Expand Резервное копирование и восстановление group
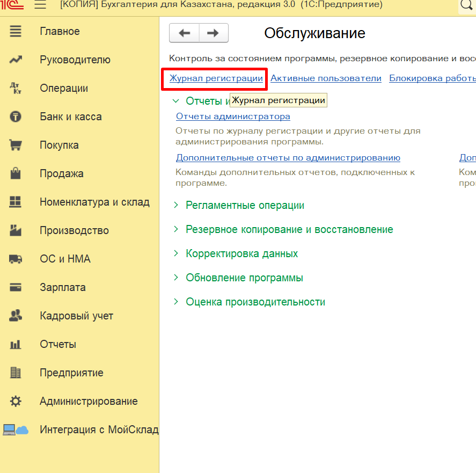 click(x=289, y=229)
